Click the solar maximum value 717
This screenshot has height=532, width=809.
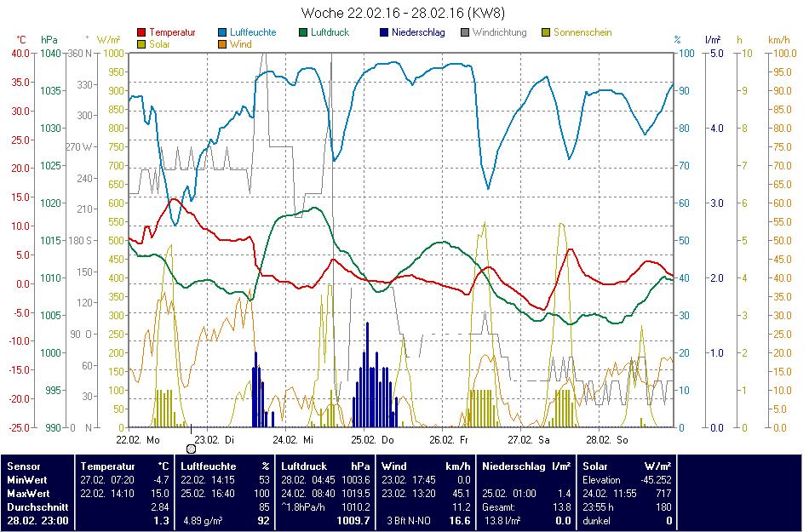point(664,494)
